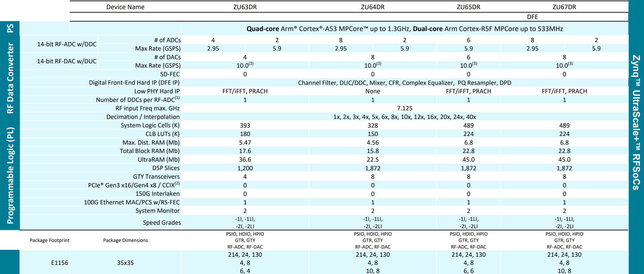Click the DFE label under ZU67DR
The height and width of the screenshot is (274, 644).
(532, 17)
